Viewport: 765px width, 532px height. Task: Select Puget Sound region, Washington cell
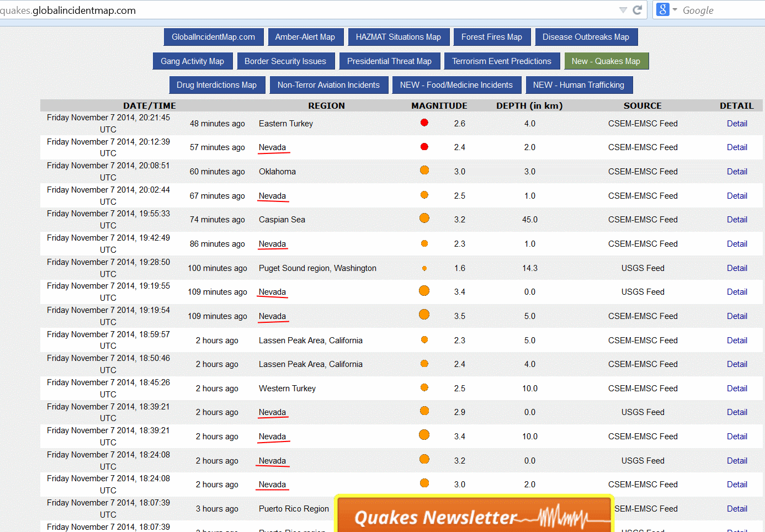(318, 268)
